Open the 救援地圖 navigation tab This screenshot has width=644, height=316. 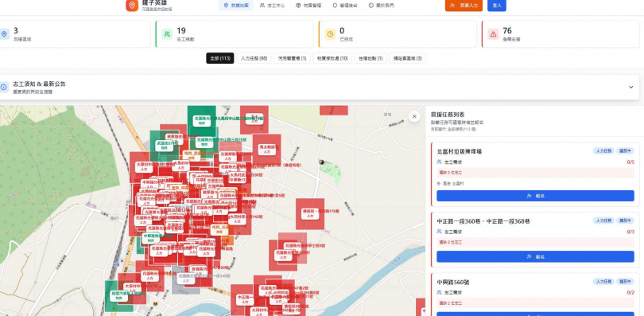[236, 6]
